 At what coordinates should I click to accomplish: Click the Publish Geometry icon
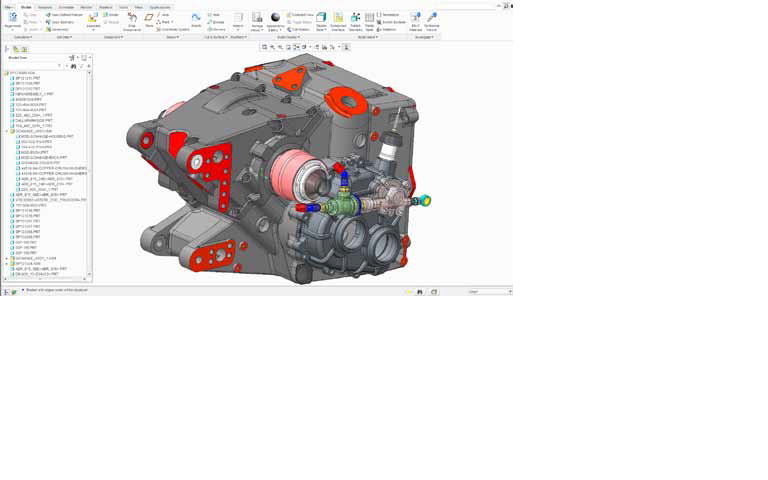tap(355, 19)
